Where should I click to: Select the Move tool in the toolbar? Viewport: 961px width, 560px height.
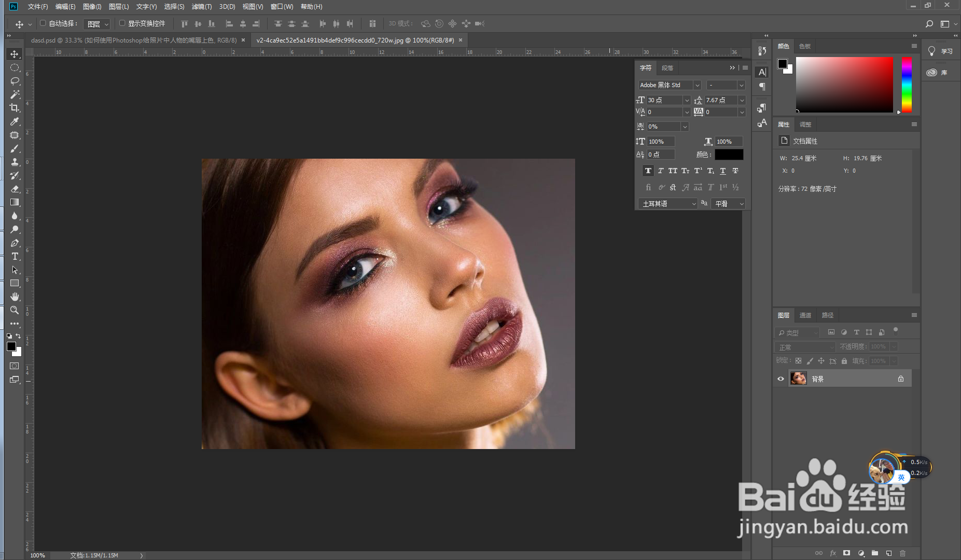(15, 54)
